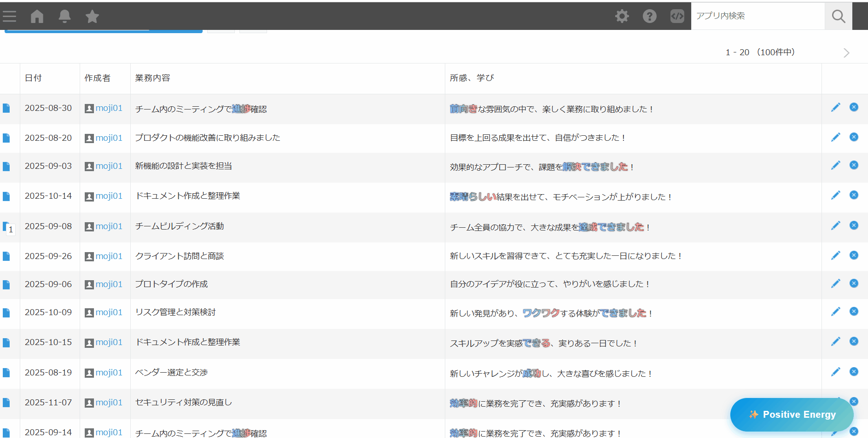The height and width of the screenshot is (438, 868).
Task: Open record details for 2025-09-03 entry
Action: (x=6, y=166)
